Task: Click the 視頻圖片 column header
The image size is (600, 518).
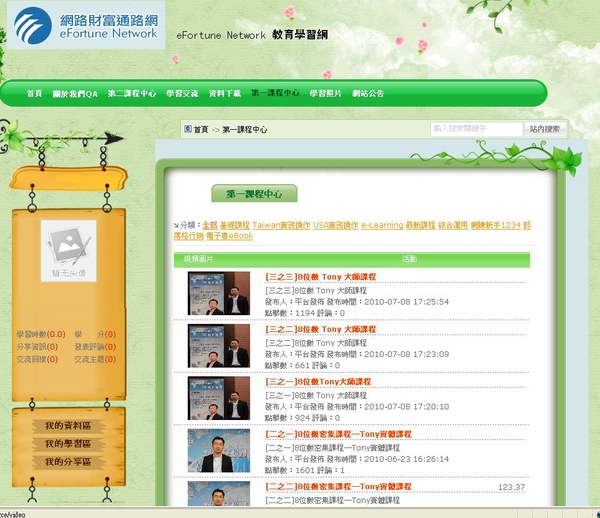Action: (198, 259)
